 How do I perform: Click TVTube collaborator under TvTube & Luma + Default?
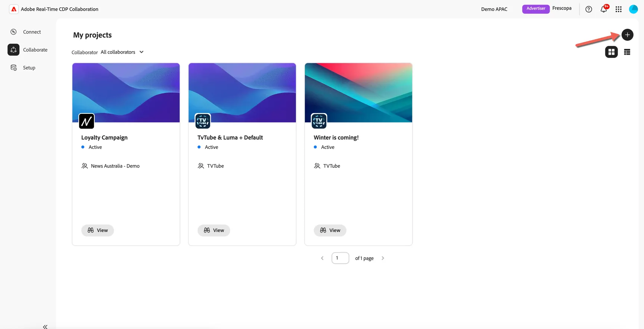(x=215, y=166)
